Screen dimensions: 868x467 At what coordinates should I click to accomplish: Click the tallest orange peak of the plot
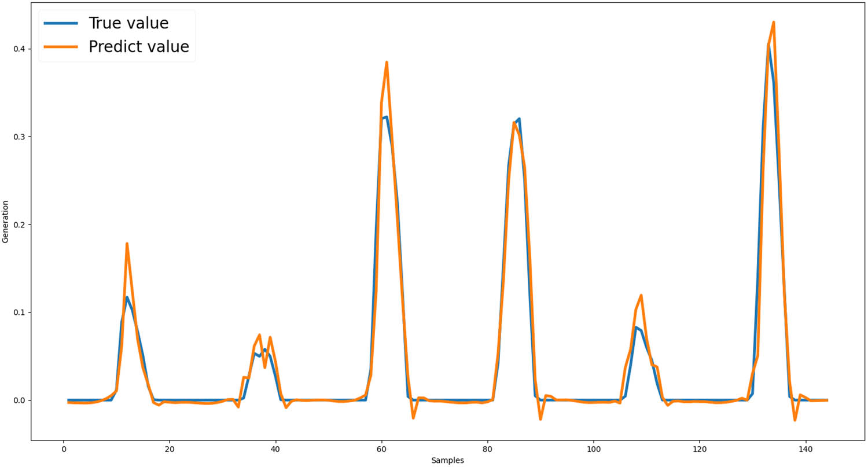pos(773,23)
